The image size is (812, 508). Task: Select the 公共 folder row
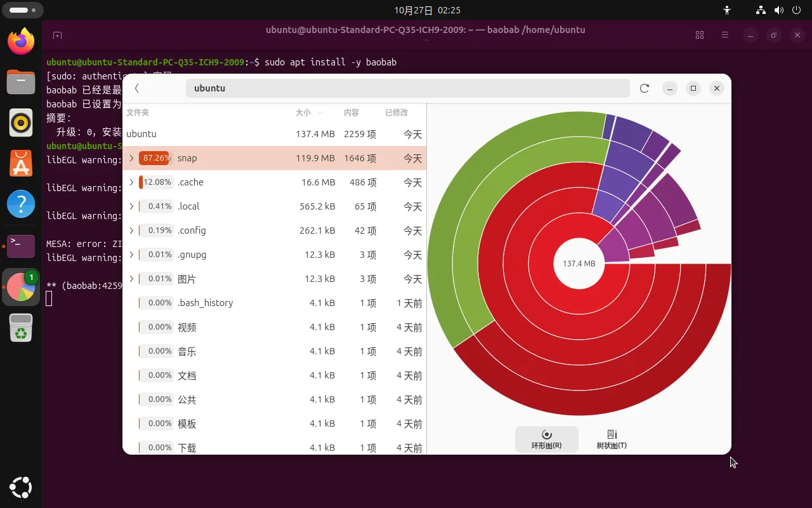(274, 399)
